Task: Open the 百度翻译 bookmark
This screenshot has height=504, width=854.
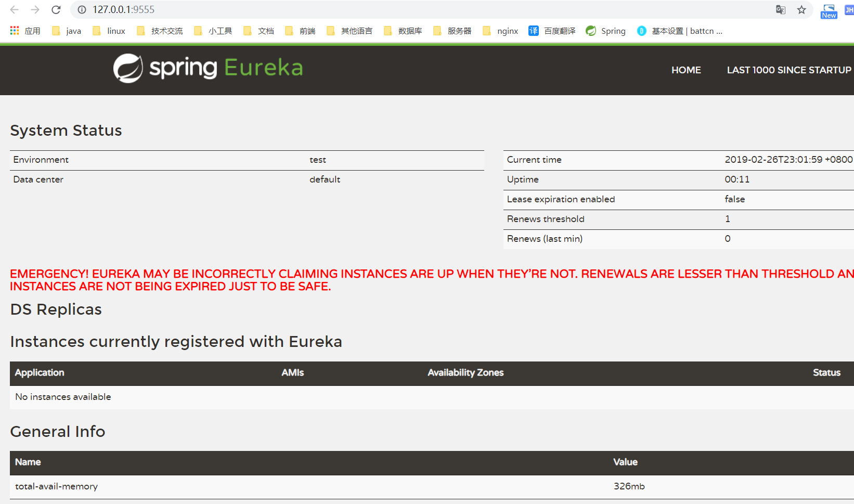Action: click(x=552, y=31)
